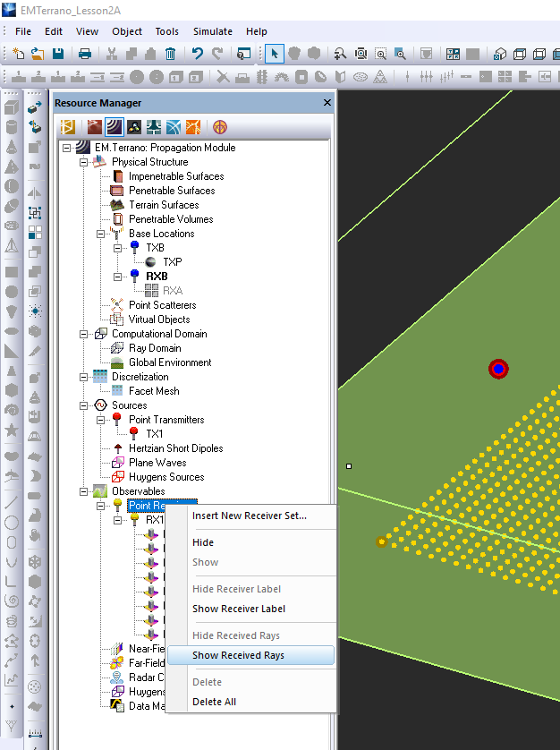This screenshot has width=560, height=750.
Task: Click the Redo arrow icon
Action: (217, 54)
